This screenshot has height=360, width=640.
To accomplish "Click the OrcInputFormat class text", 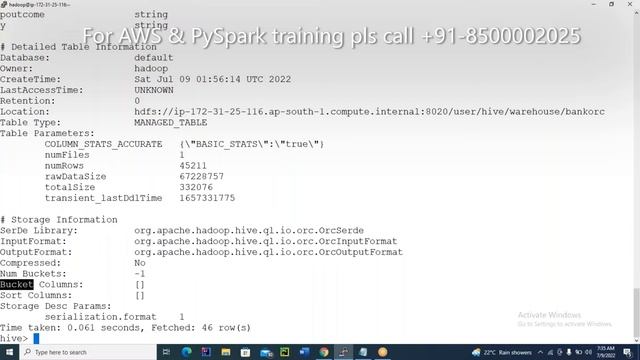I will pos(266,241).
